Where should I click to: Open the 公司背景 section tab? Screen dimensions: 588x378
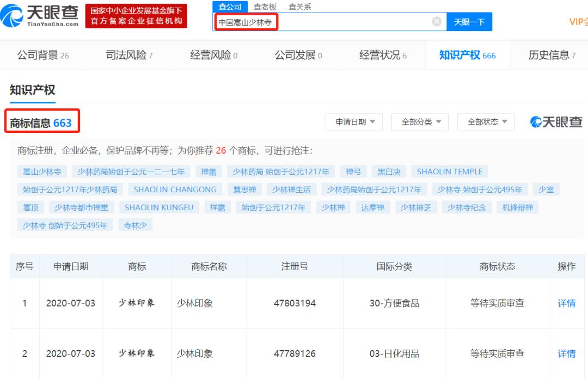pos(38,54)
